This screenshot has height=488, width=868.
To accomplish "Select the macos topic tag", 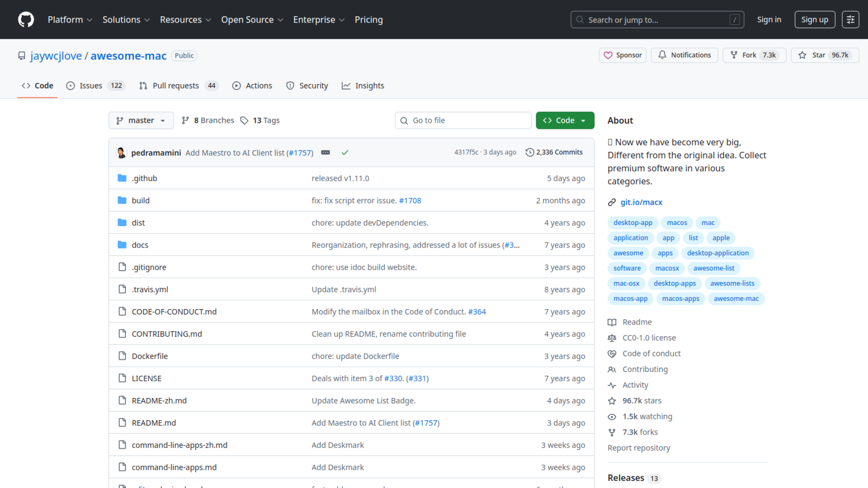I will click(677, 223).
